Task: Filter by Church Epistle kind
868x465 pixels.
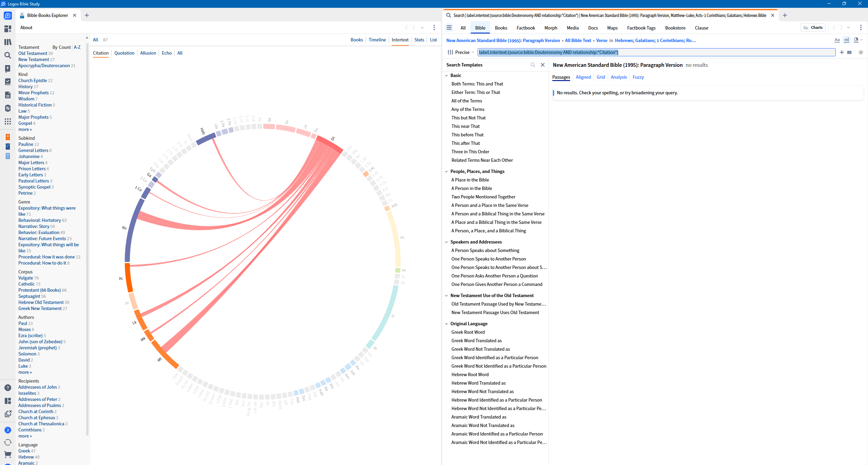Action: pos(33,80)
